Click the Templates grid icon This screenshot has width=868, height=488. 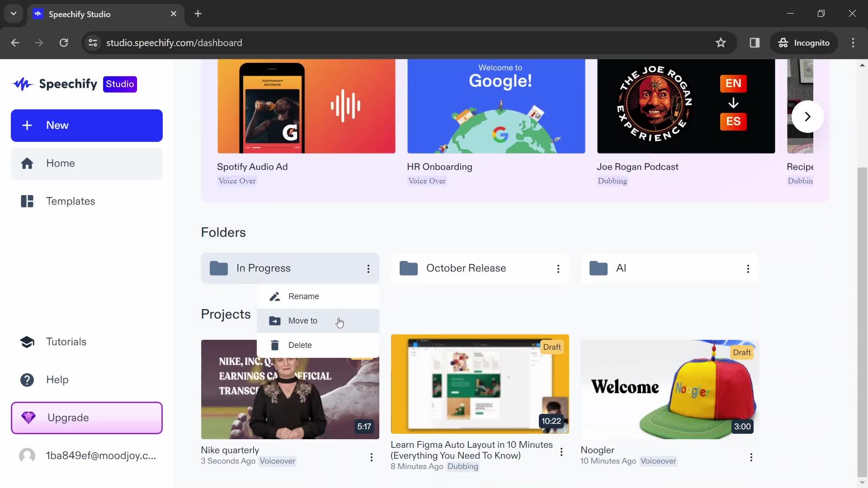coord(27,201)
